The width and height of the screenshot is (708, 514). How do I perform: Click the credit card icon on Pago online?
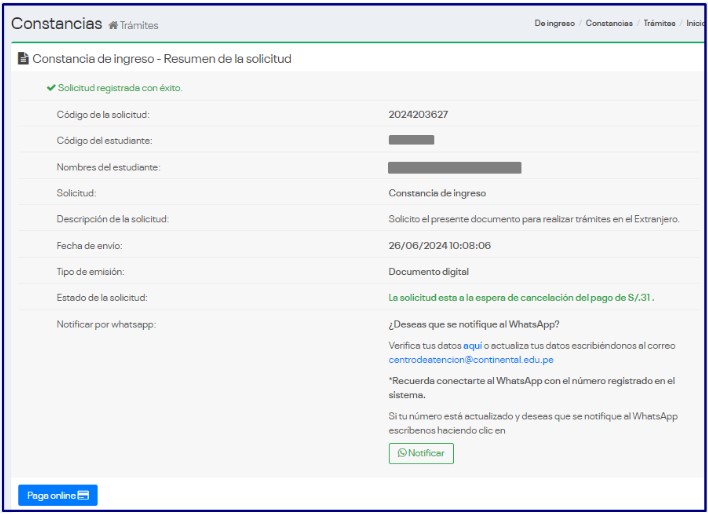84,495
